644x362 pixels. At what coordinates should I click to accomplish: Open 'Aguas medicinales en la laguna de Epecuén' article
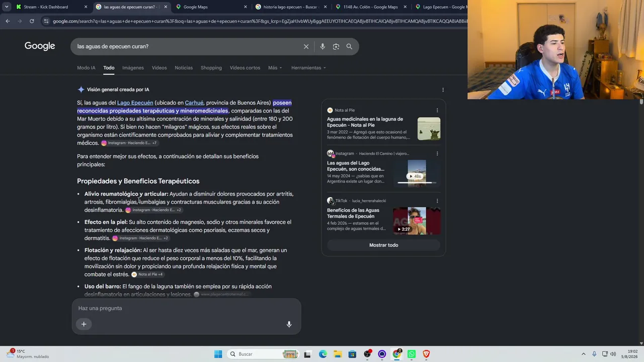pos(365,122)
